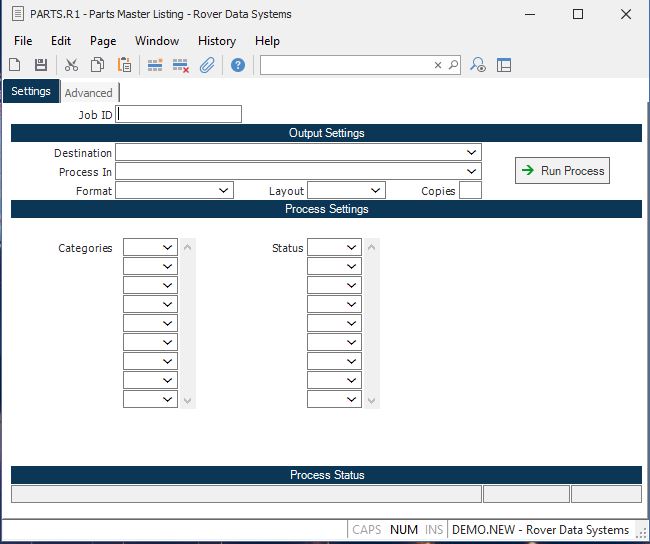Switch to the Advanced tab
The image size is (650, 544).
tap(88, 93)
